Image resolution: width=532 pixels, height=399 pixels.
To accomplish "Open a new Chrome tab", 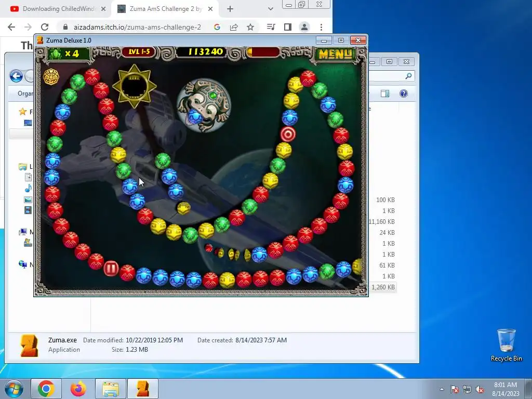I will click(x=230, y=9).
